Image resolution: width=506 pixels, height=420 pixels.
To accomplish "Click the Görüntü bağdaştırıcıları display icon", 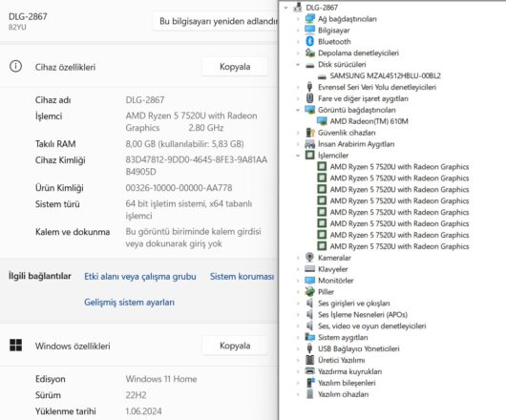I will point(309,110).
